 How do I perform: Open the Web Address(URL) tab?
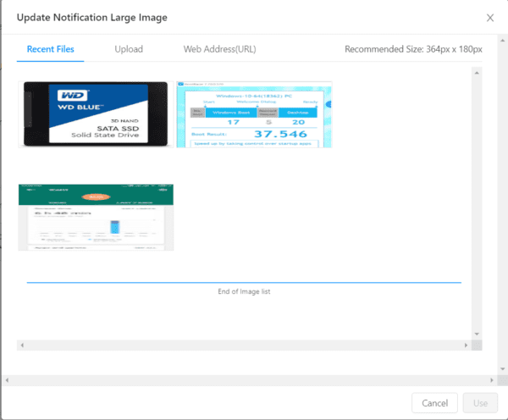(x=219, y=49)
